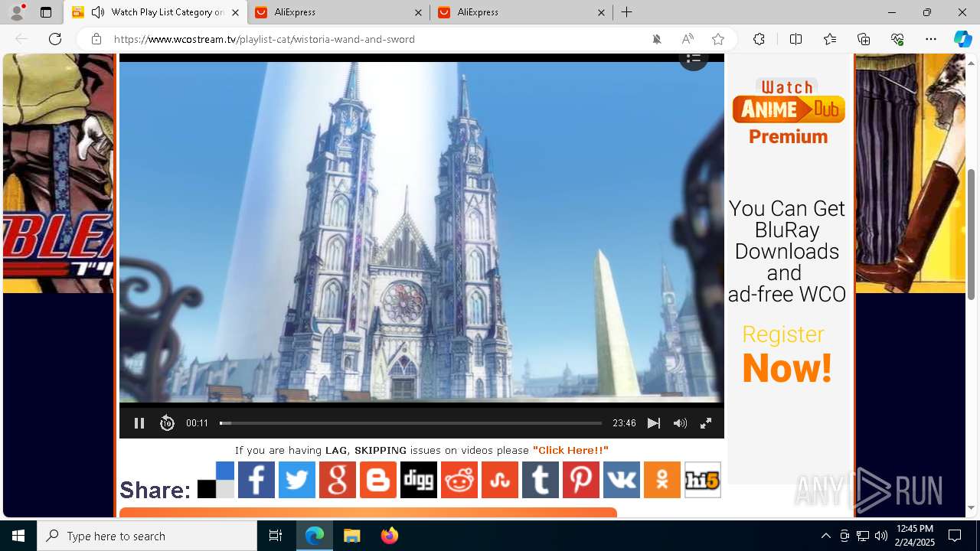Seek along the video progress bar
This screenshot has width=980, height=551.
[x=410, y=423]
